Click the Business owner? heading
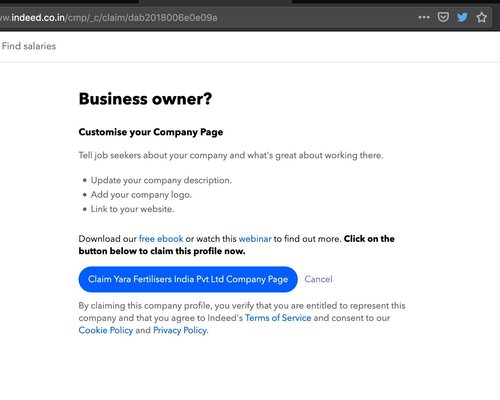Screen dimensions: 500x400 point(145,99)
